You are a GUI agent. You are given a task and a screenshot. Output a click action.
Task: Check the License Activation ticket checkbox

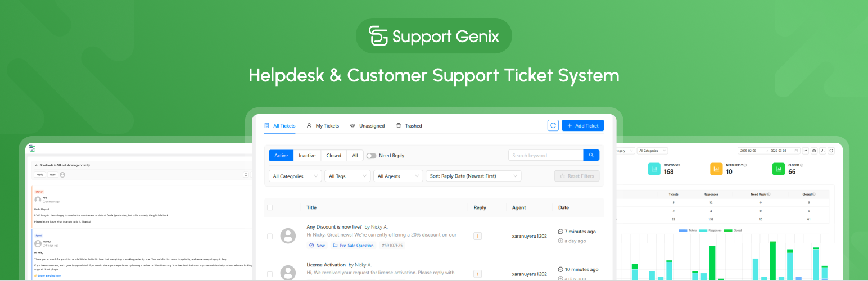[x=270, y=274]
